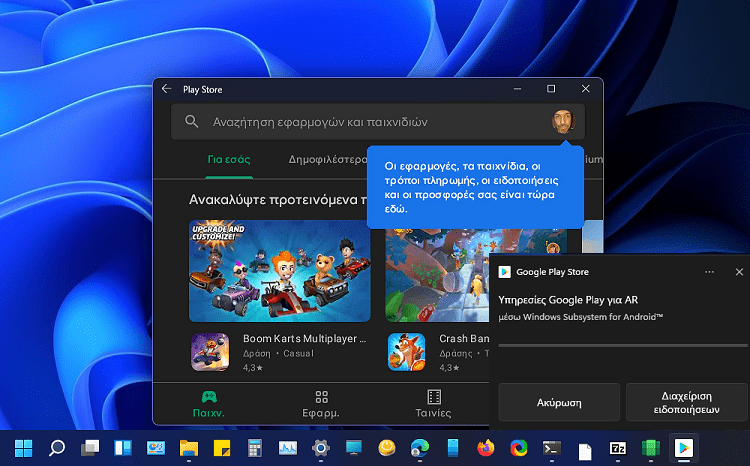Click the 'Διαχείριση ειδοποιήσεων' button

coord(686,402)
